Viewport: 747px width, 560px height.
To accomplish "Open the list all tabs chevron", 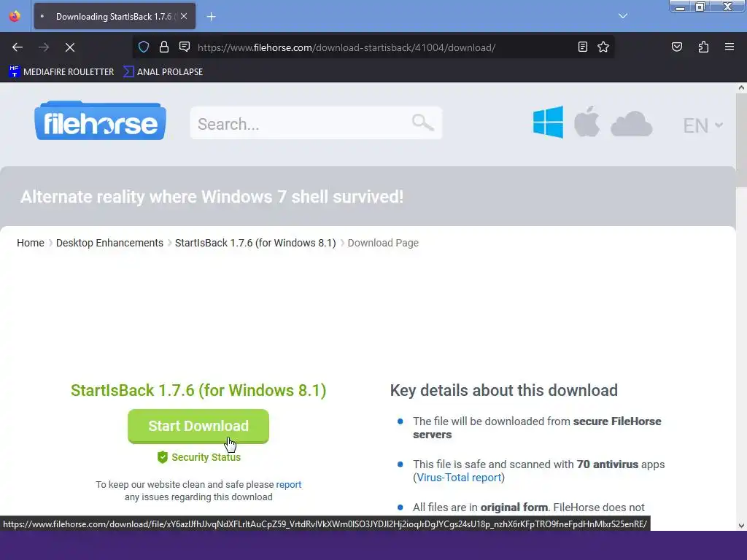I will click(623, 16).
